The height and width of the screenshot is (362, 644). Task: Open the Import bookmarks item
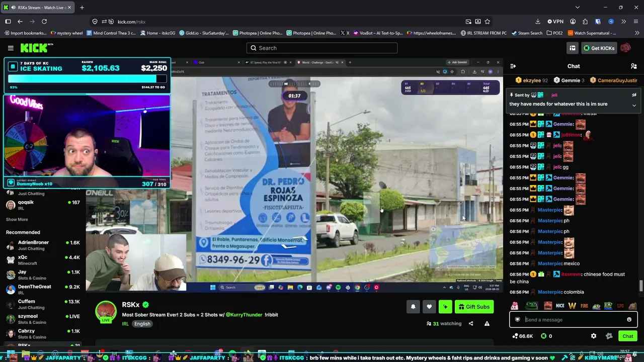tap(25, 33)
